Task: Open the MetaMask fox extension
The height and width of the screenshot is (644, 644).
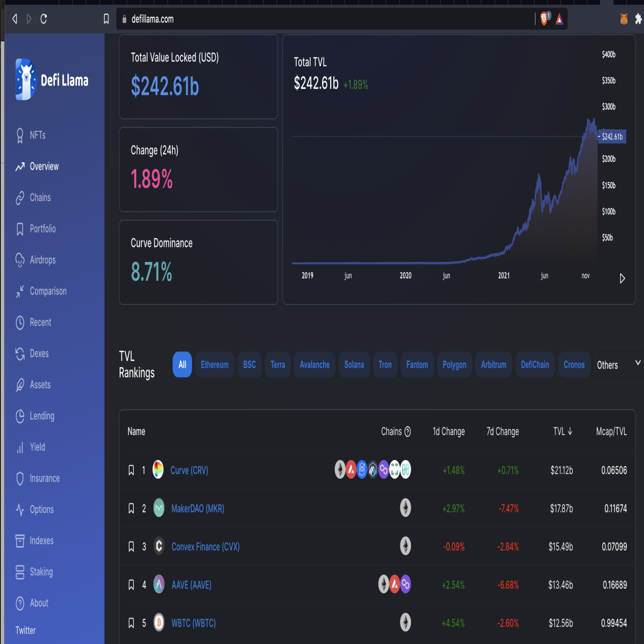Action: point(624,19)
